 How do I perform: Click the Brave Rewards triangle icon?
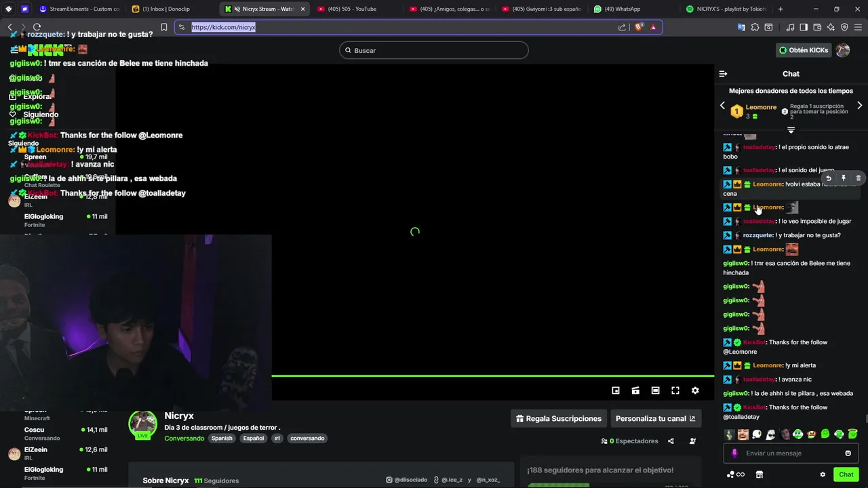click(x=653, y=27)
